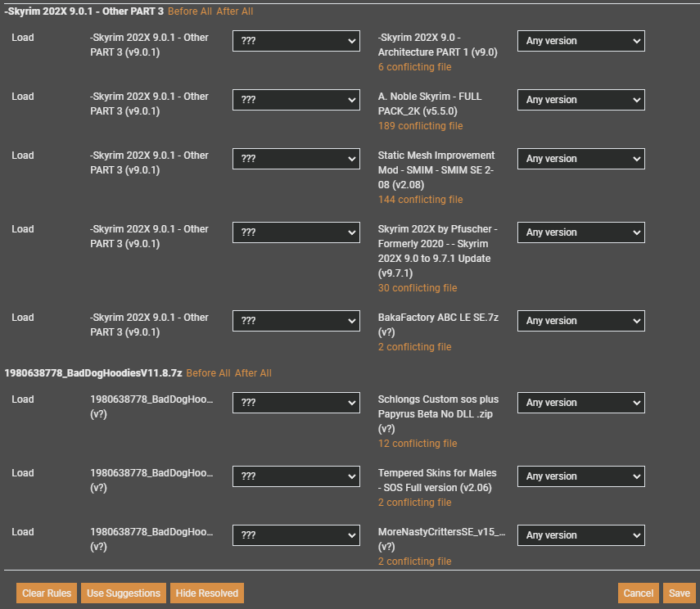Select 'Tempered Skins for Males' mod name
The height and width of the screenshot is (609, 700).
437,473
